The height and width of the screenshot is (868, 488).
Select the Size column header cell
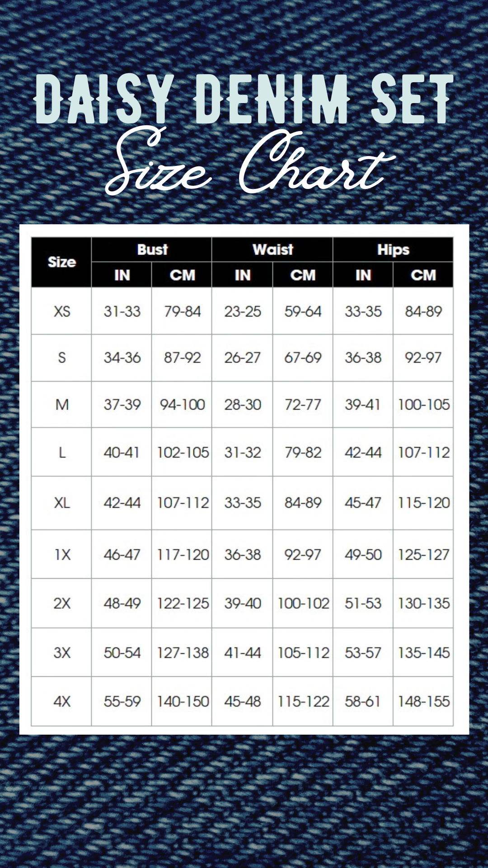coord(61,262)
